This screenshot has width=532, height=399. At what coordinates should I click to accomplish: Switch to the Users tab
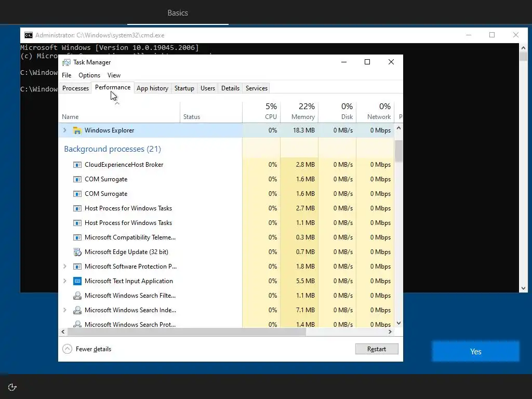208,88
